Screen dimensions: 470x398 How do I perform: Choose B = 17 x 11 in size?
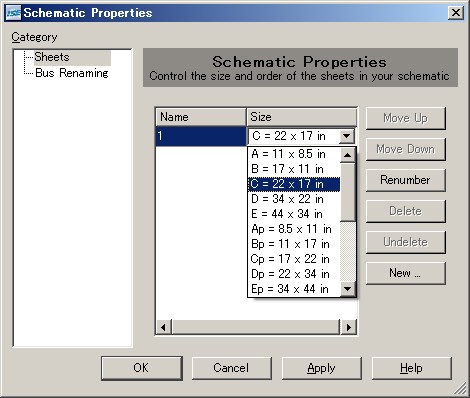click(x=294, y=169)
